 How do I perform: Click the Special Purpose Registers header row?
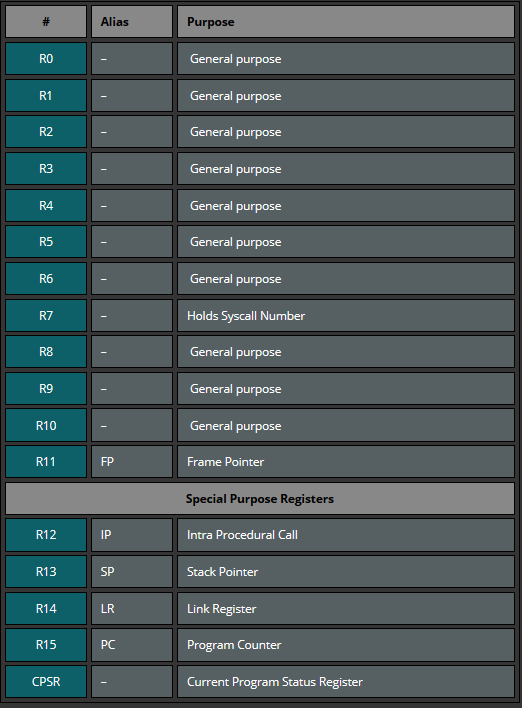coord(260,498)
